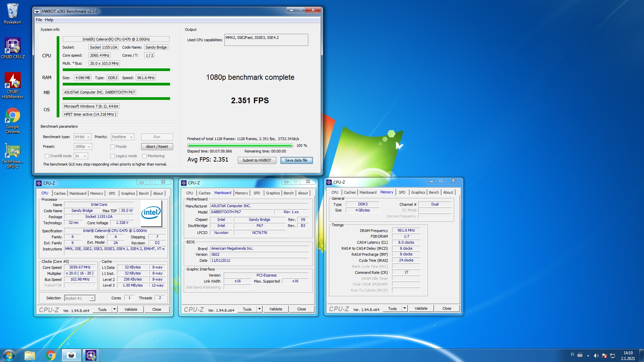
Task: Expand Tools arrow in CPU tab CPU-Z window
Action: 115,309
